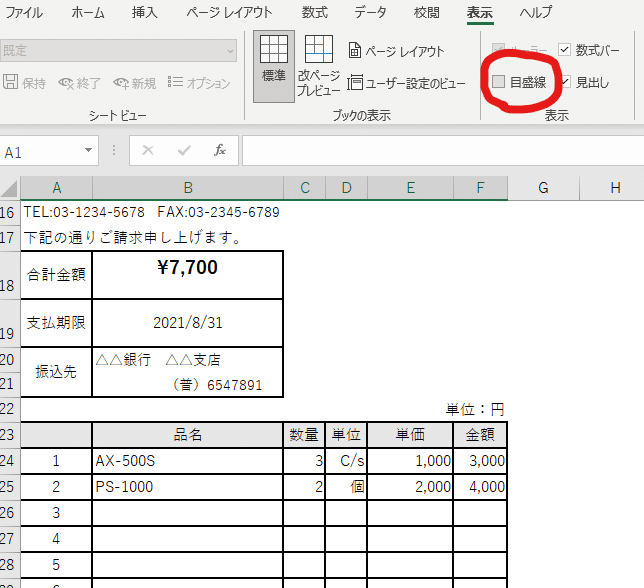Click the formula bar enter checkmark
Viewport: 644px width, 588px height.
[x=184, y=150]
